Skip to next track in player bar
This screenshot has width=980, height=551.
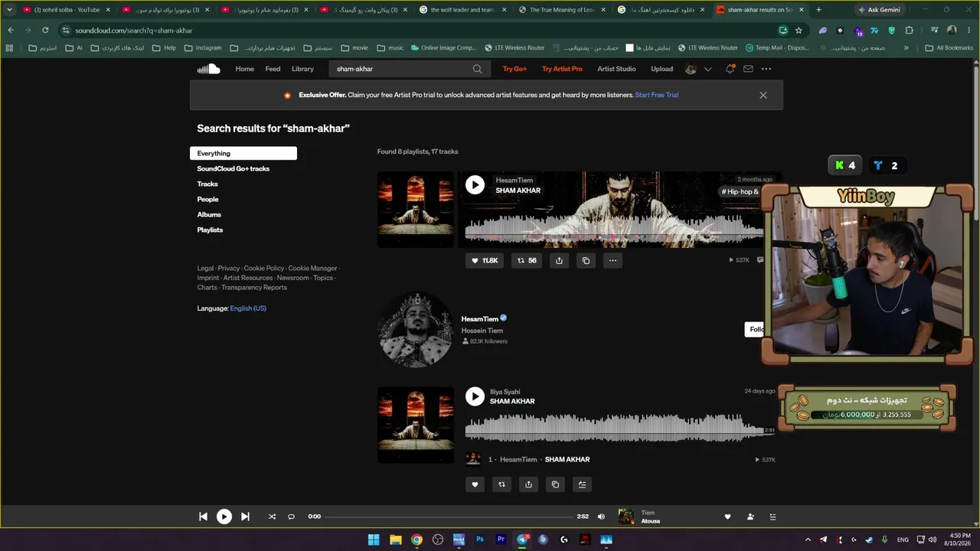point(245,517)
